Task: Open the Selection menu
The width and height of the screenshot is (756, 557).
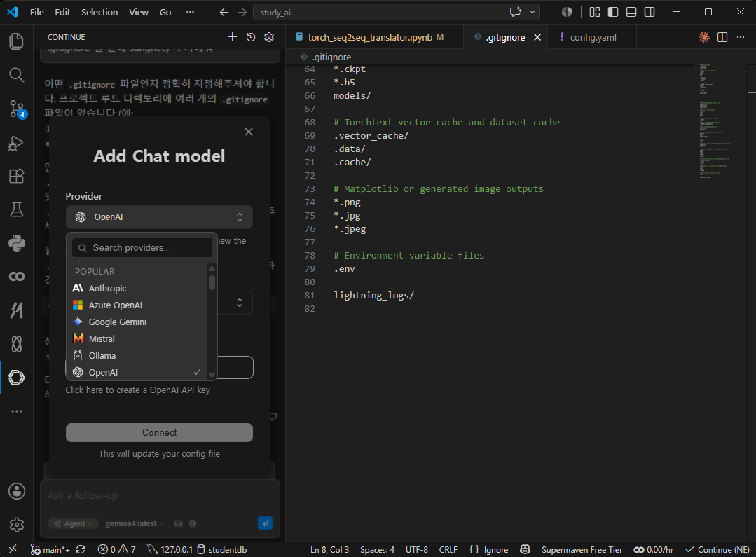Action: pos(99,12)
